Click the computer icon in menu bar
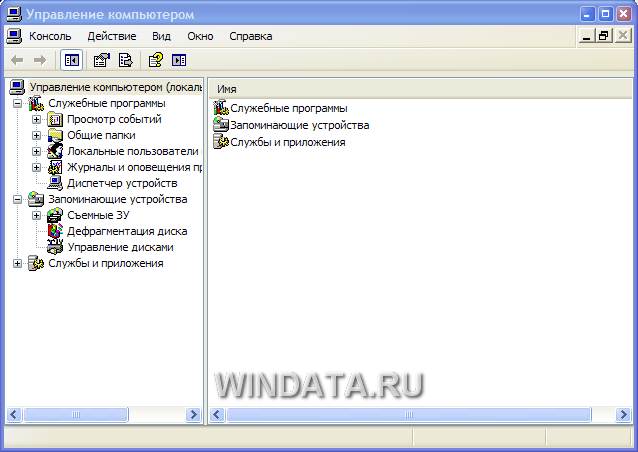This screenshot has width=638, height=452. (x=14, y=36)
